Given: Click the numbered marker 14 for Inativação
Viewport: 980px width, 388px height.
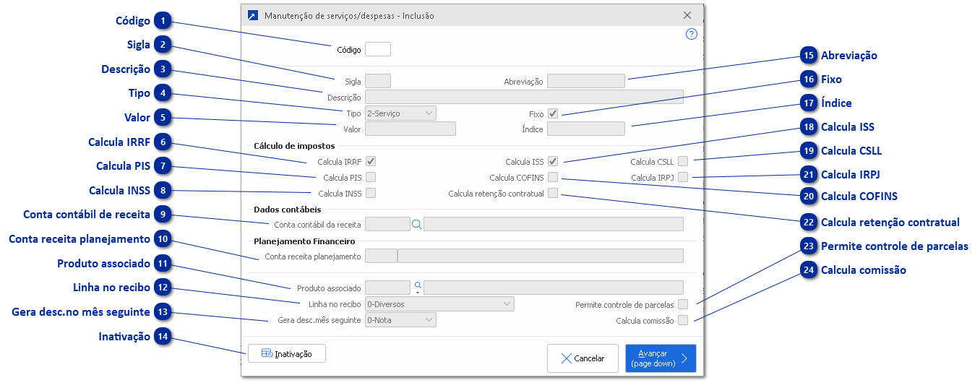Looking at the screenshot, I should point(164,337).
